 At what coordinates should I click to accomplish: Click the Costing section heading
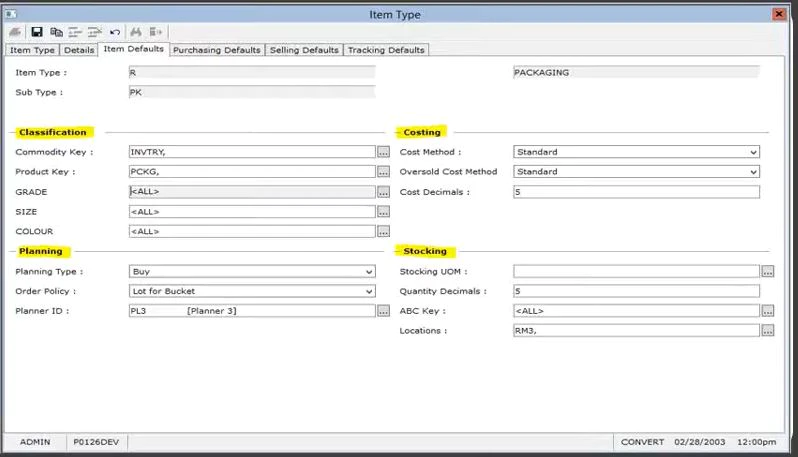(422, 132)
